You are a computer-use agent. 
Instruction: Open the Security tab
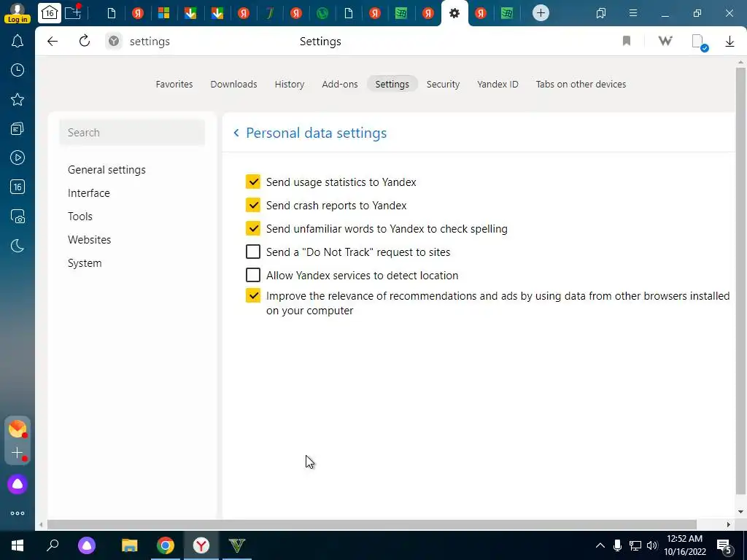pyautogui.click(x=443, y=85)
